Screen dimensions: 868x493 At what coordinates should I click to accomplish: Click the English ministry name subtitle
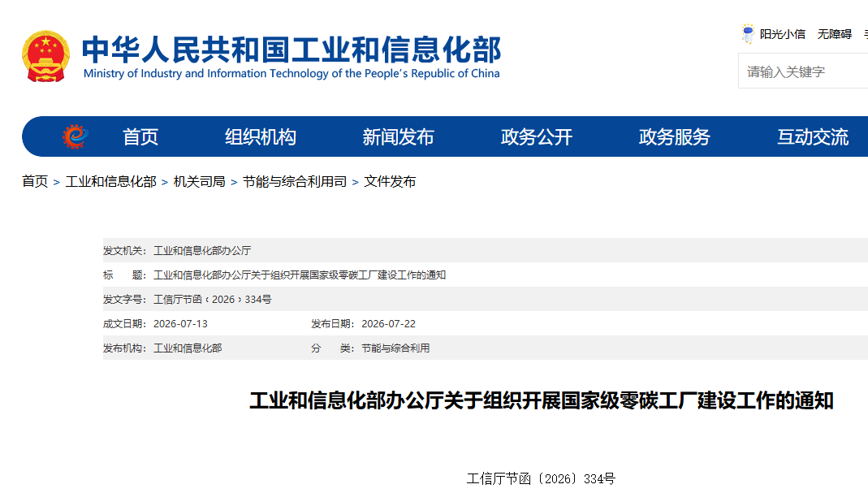[x=291, y=74]
